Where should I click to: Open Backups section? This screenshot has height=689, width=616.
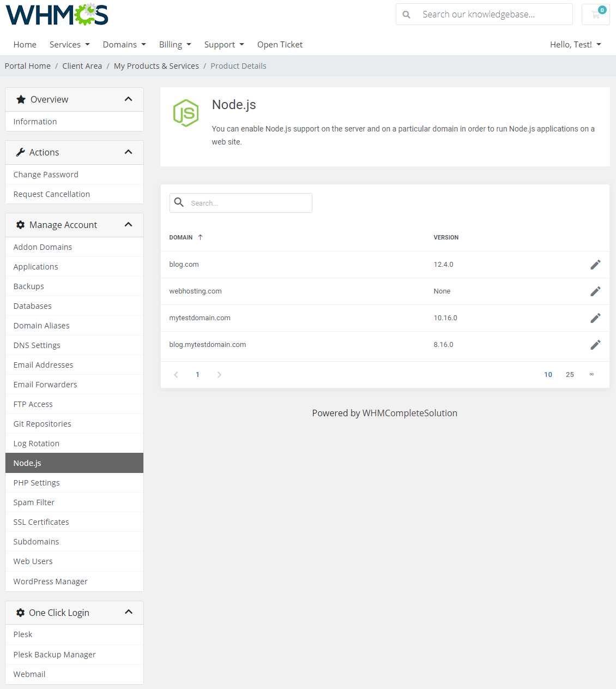coord(74,286)
